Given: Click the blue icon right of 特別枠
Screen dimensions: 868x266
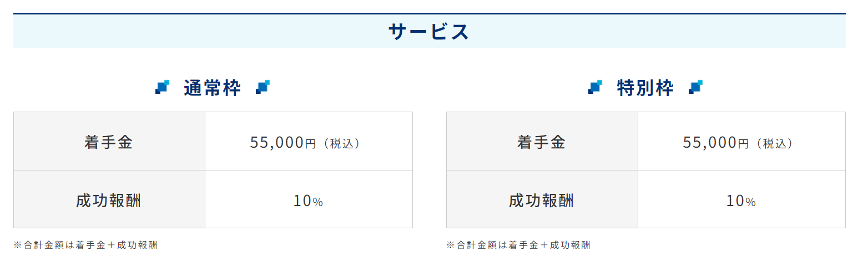Looking at the screenshot, I should click(695, 87).
